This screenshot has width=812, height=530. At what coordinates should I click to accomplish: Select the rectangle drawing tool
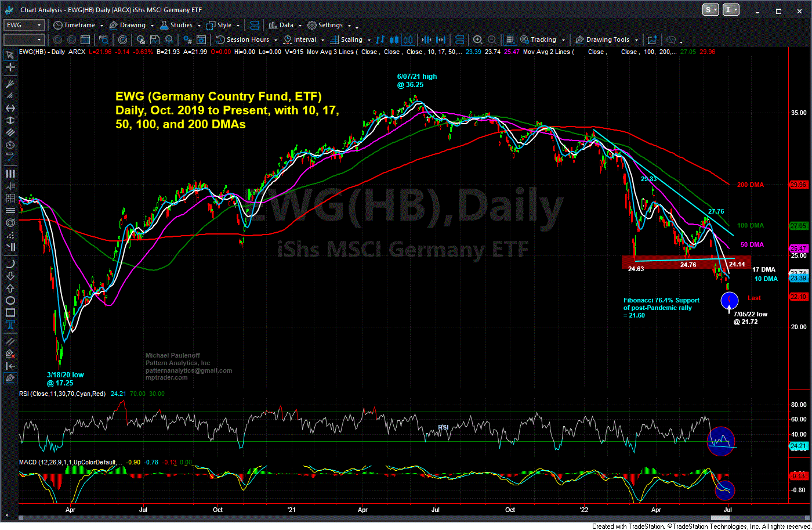(10, 313)
